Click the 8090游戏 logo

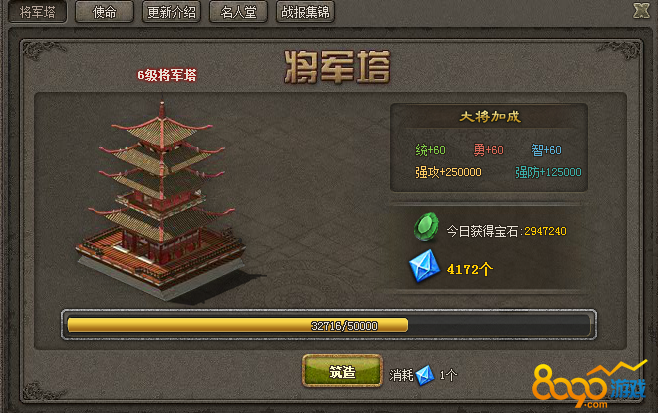point(589,385)
